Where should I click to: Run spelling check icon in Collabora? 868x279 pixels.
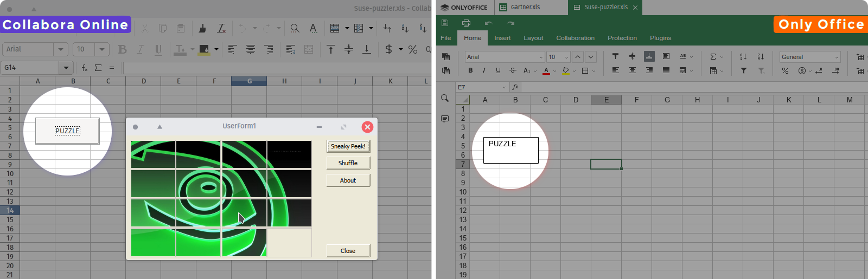click(313, 28)
